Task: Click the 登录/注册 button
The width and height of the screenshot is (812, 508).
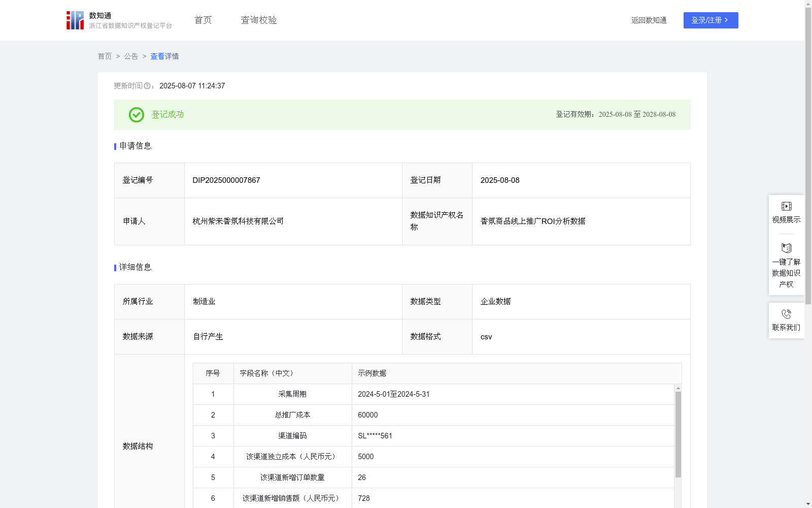Action: pyautogui.click(x=710, y=20)
